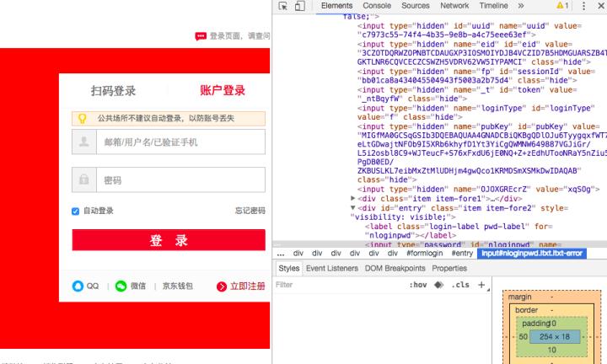
Task: Click the lightbulb tip icon
Action: point(82,118)
